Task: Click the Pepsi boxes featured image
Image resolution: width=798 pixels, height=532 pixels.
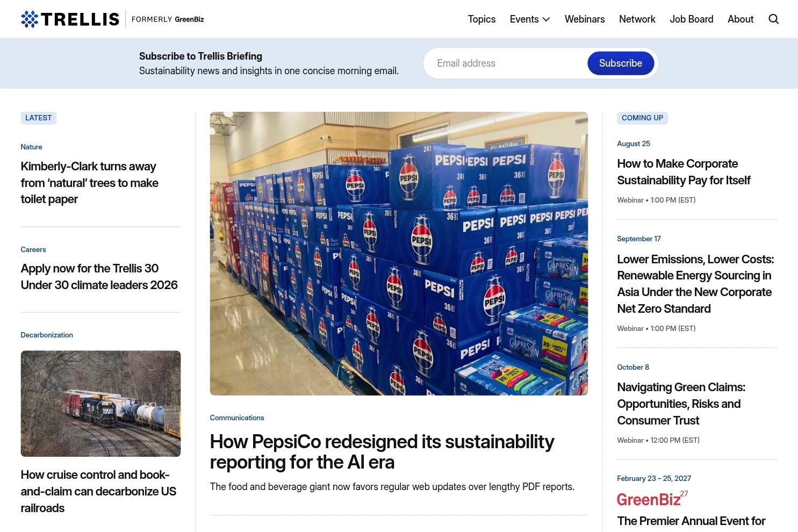Action: tap(399, 254)
